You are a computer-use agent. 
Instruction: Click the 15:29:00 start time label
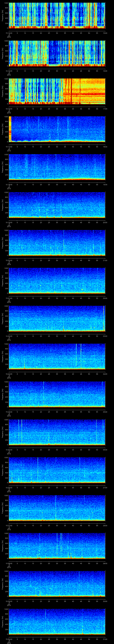(9, 601)
